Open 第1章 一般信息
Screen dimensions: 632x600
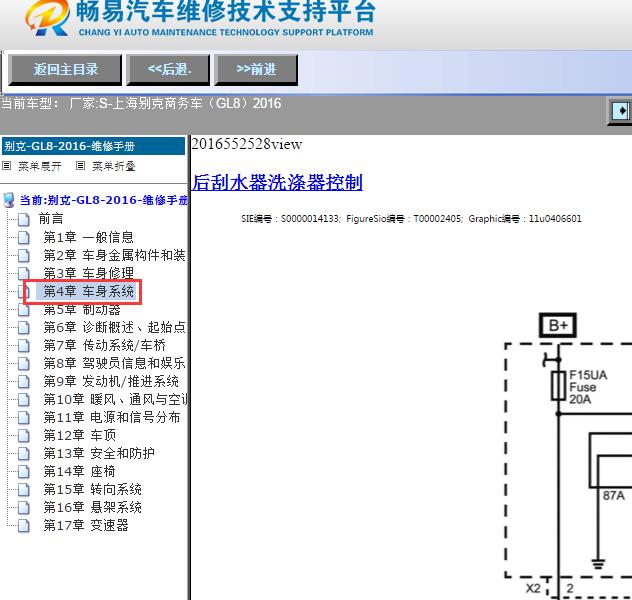point(89,237)
